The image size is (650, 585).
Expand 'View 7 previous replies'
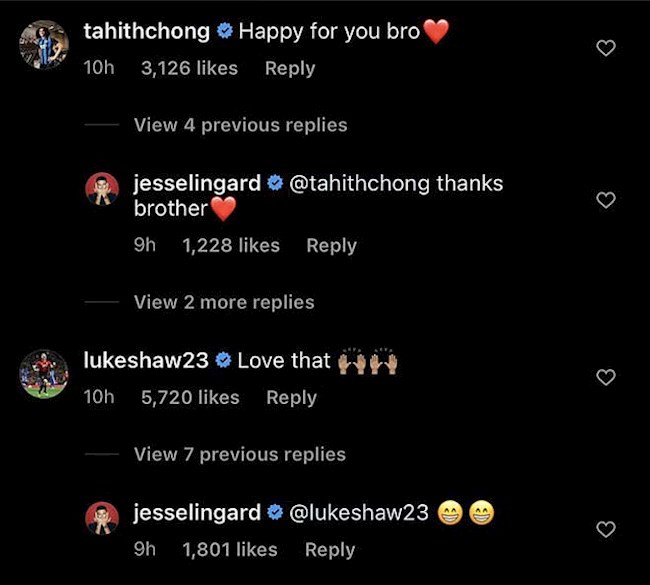point(240,454)
